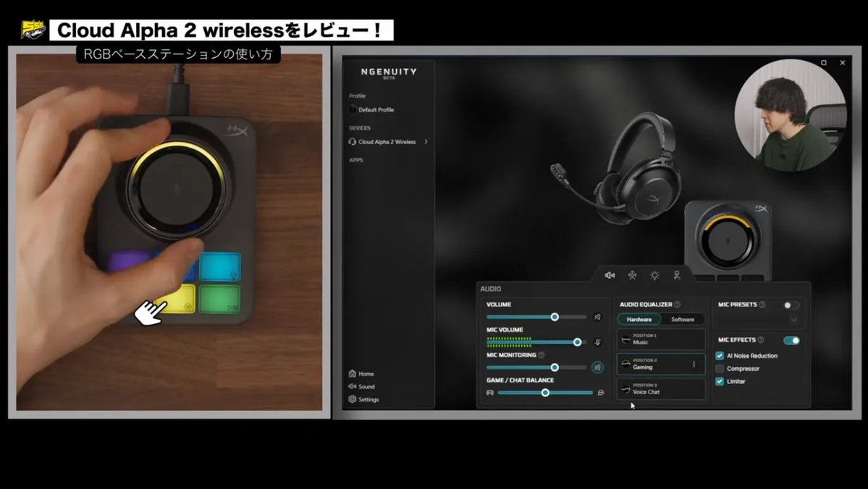Enable the Mic Presets switch
868x489 pixels.
click(x=791, y=305)
